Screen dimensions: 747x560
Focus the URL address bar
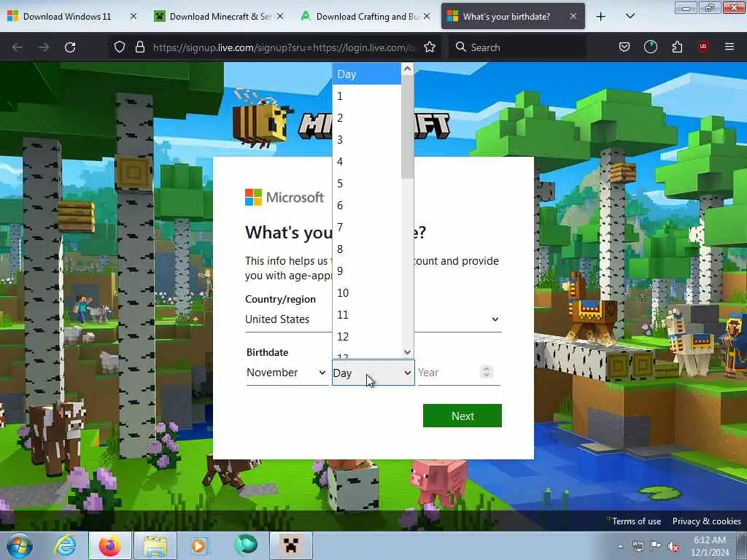(284, 47)
